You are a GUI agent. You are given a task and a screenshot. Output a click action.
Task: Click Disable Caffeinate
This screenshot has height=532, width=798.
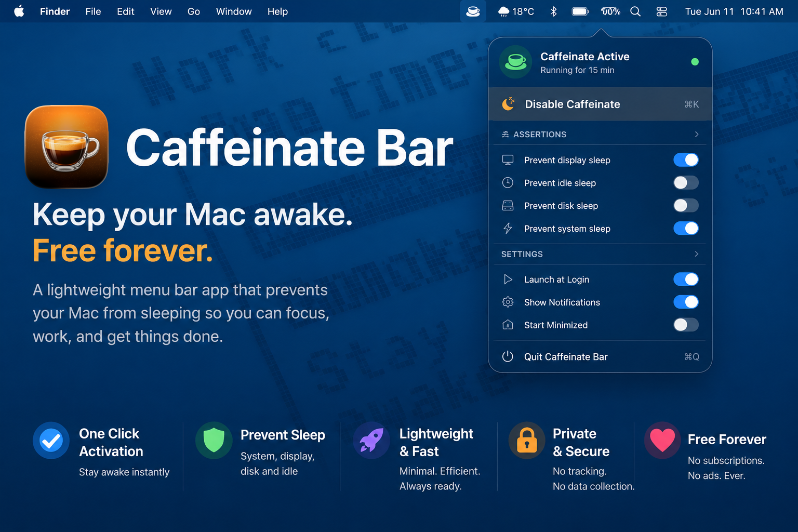[x=600, y=104]
